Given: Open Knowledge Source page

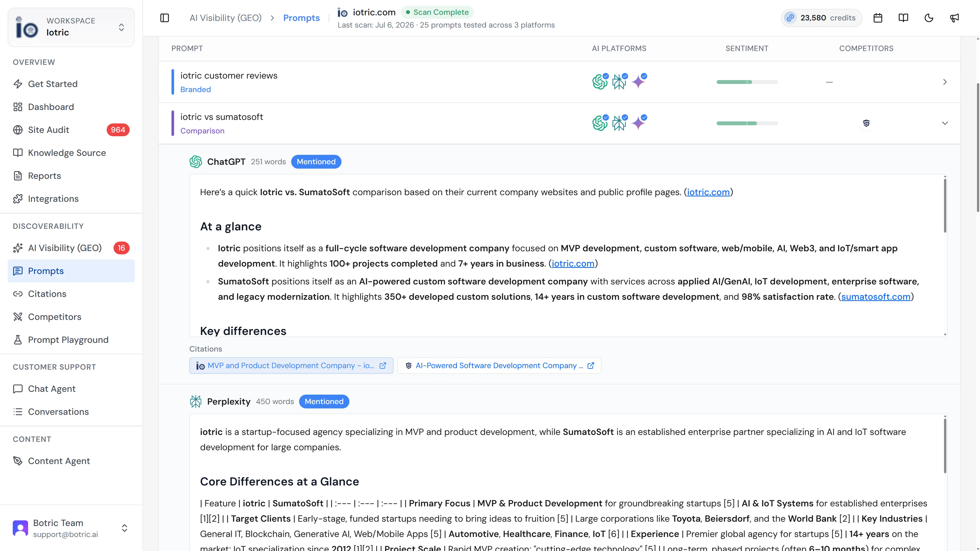Looking at the screenshot, I should pyautogui.click(x=71, y=153).
